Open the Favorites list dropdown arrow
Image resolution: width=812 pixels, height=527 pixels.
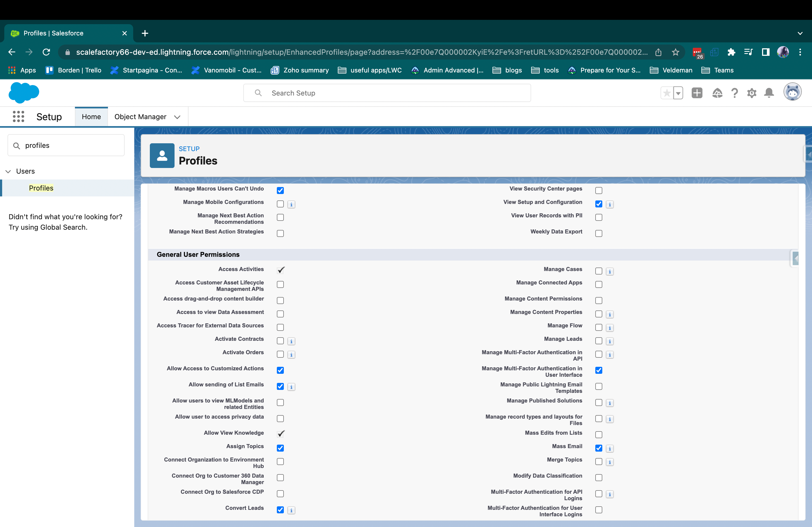tap(678, 93)
